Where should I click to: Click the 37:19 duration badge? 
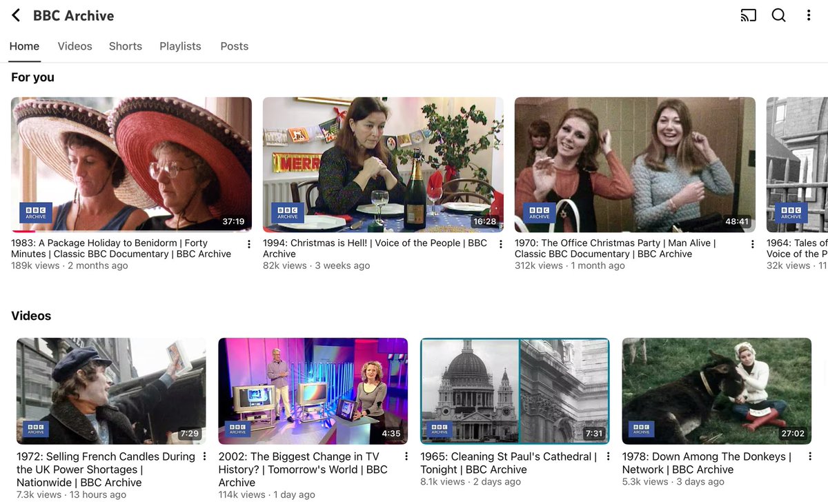233,221
